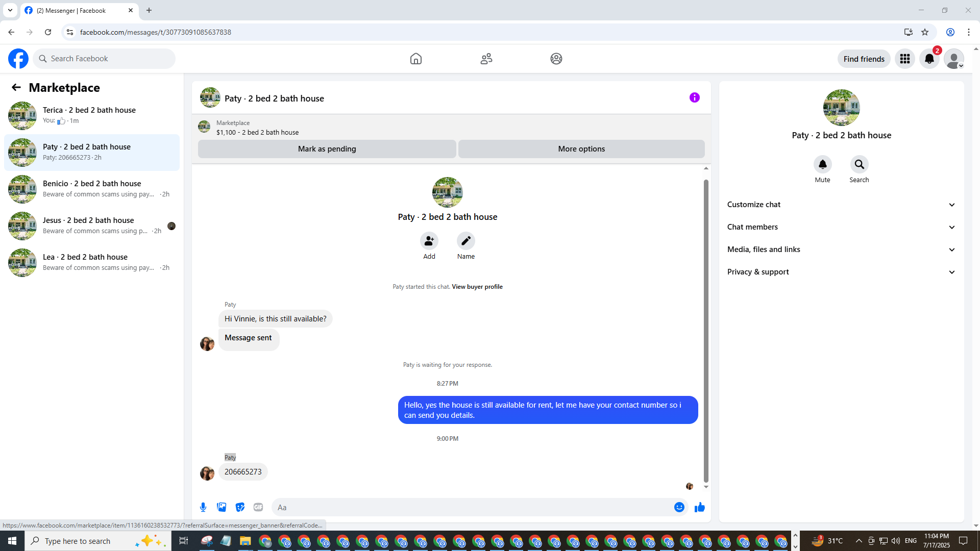Click the Find friends button
The height and width of the screenshot is (551, 980).
(x=864, y=59)
